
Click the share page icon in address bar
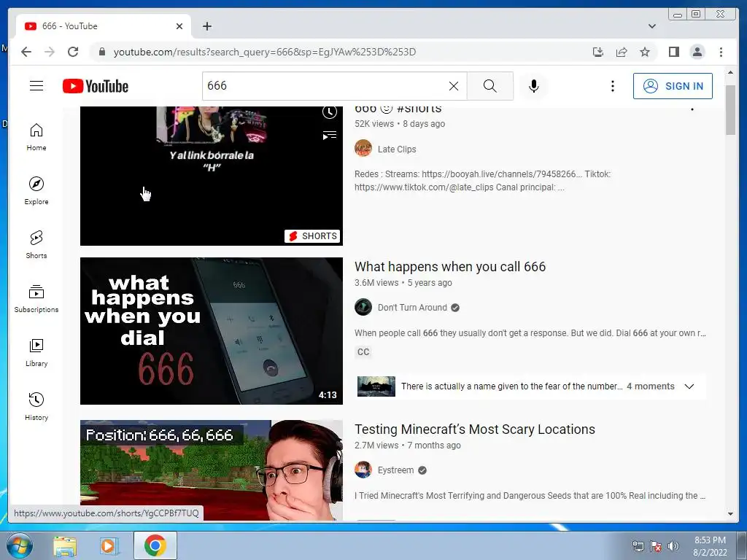click(622, 52)
